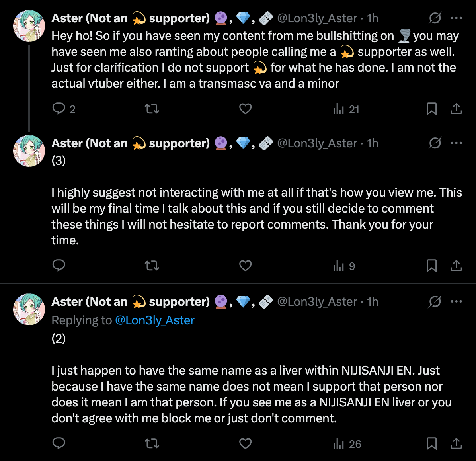Repost the first tweet about clarification

[152, 109]
